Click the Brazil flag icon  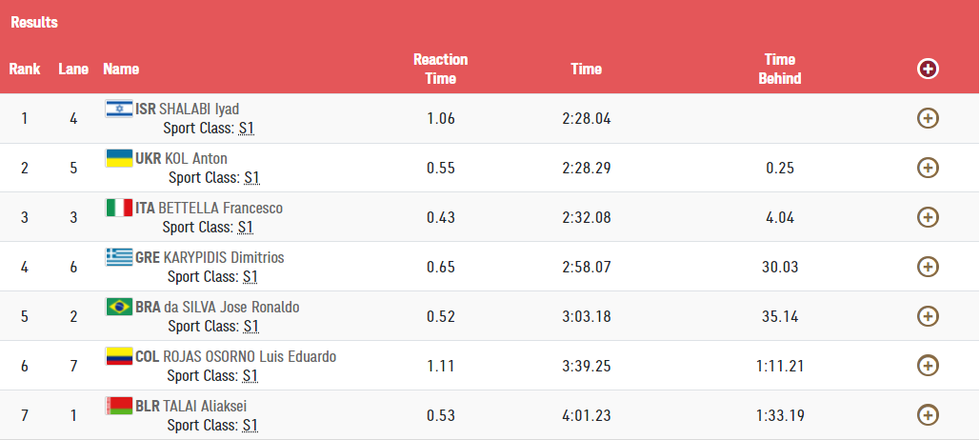118,307
